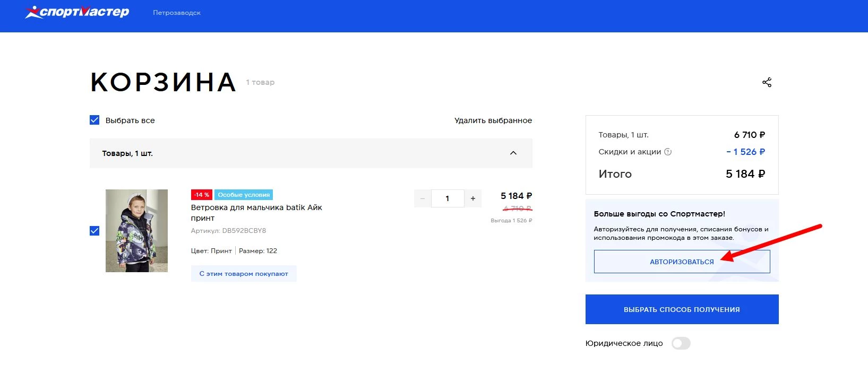Click the 'Особые условия' badge
Screen dimensions: 868x382
(244, 195)
